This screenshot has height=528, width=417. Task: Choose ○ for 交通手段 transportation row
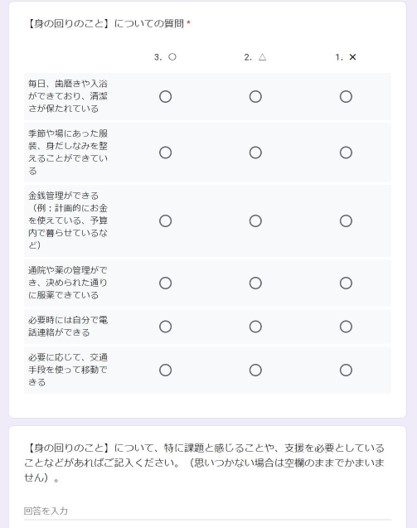165,370
